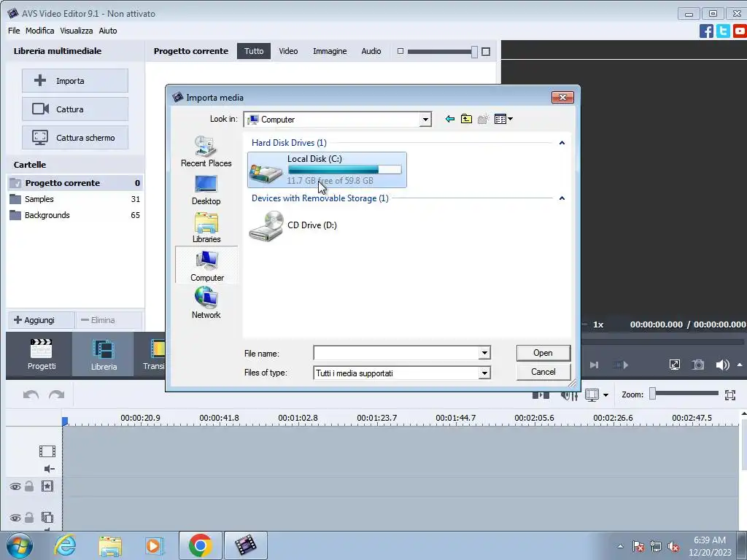Click the Open button

543,353
